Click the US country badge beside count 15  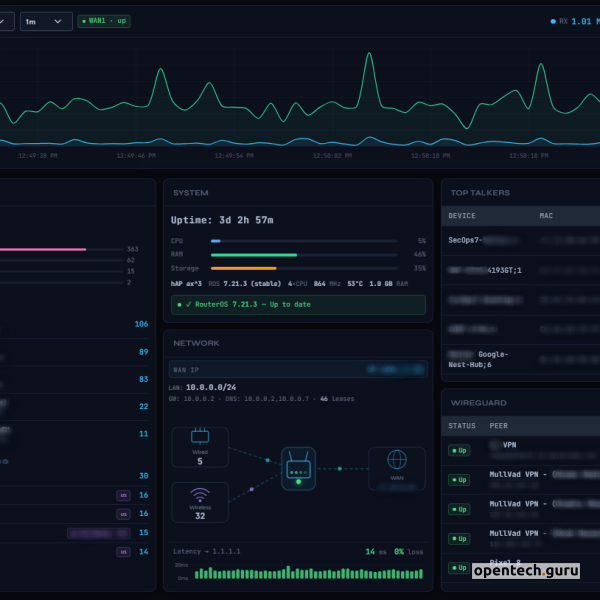(124, 533)
